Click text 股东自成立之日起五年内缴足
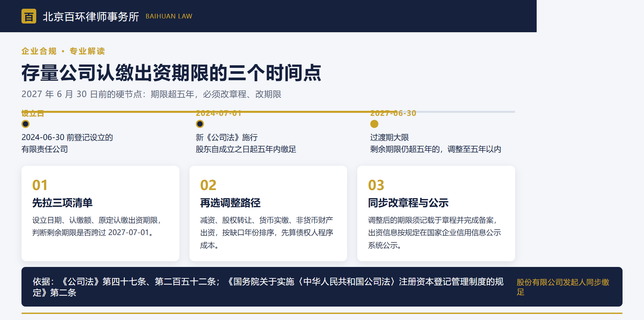Screen dimensions: 644x320 click(246, 149)
